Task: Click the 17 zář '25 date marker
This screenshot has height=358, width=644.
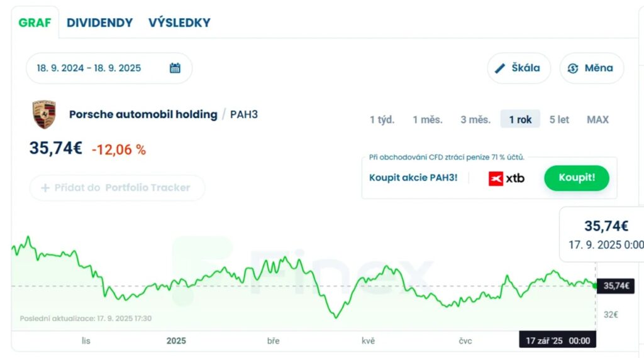Action: pyautogui.click(x=557, y=340)
